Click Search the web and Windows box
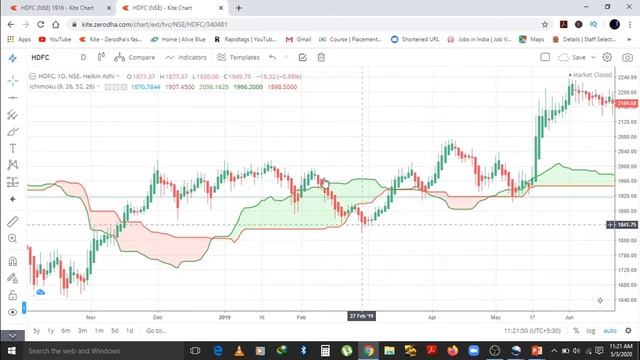 pyautogui.click(x=102, y=351)
